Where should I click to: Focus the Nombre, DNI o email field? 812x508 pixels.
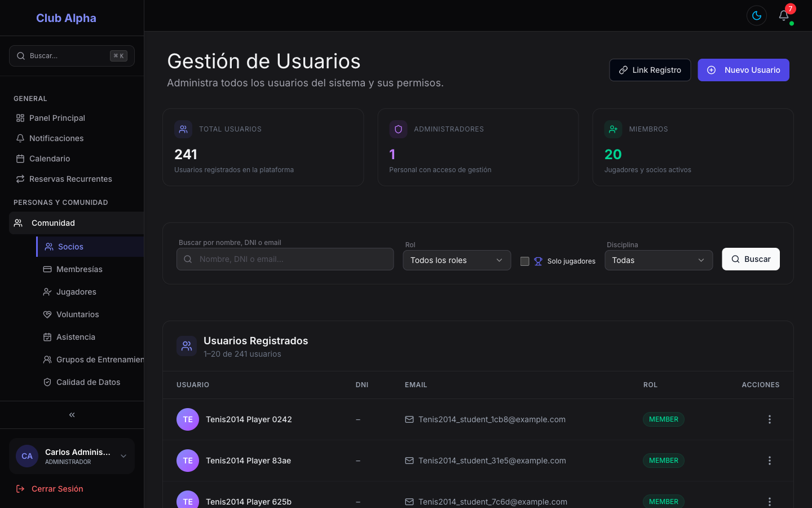[285, 259]
